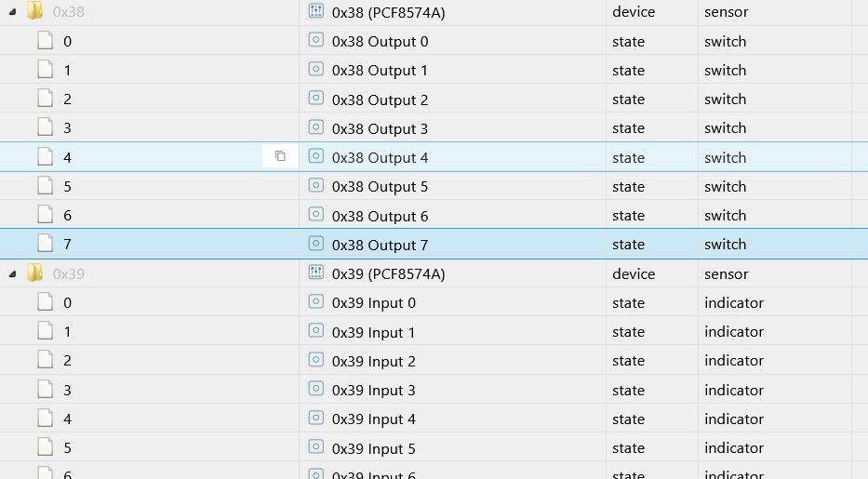The image size is (868, 479).
Task: Click the file icon for 0x39 state 5
Action: pyautogui.click(x=45, y=447)
